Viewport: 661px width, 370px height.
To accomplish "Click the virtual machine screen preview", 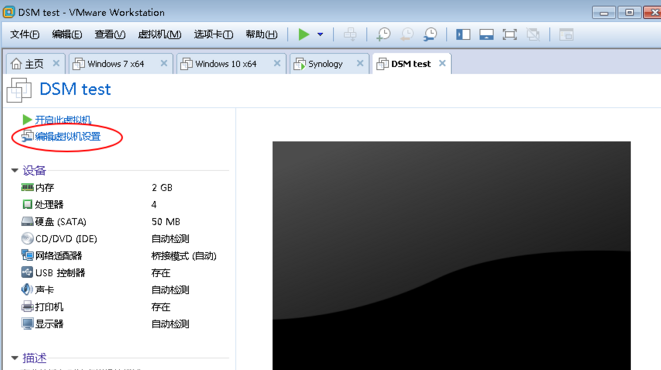I will point(451,256).
